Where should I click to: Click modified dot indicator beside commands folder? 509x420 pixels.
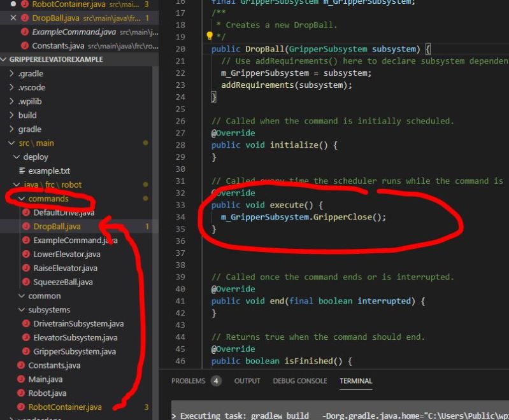point(145,198)
